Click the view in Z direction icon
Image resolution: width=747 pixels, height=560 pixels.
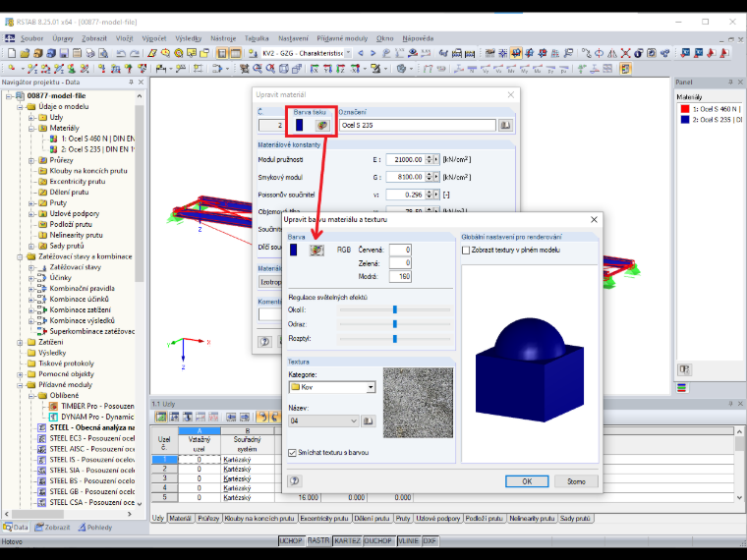tap(341, 69)
